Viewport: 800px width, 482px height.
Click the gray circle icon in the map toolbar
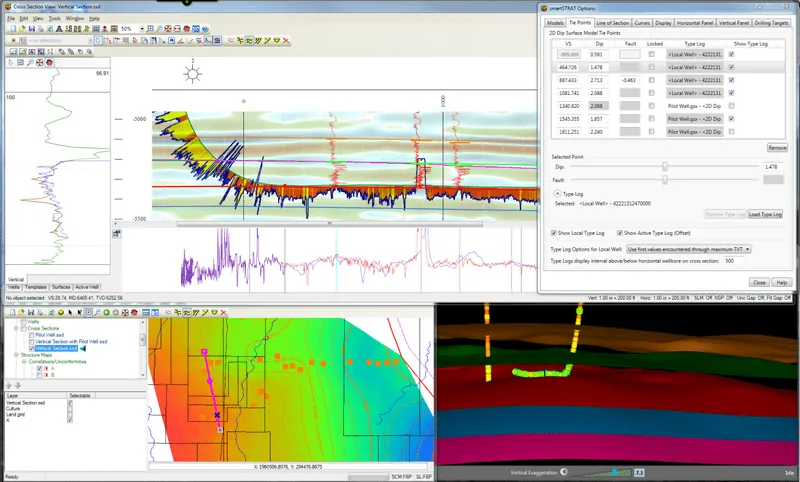(x=116, y=312)
